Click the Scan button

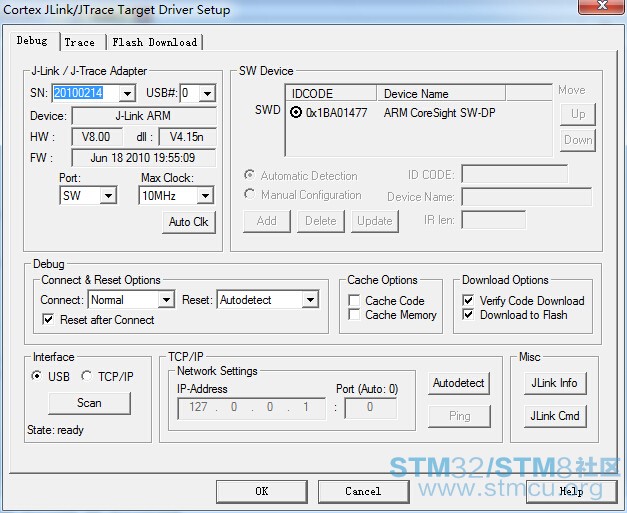(x=89, y=403)
